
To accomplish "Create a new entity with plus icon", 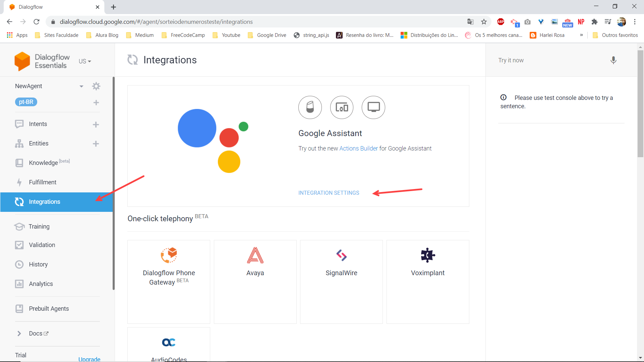I will pyautogui.click(x=96, y=144).
